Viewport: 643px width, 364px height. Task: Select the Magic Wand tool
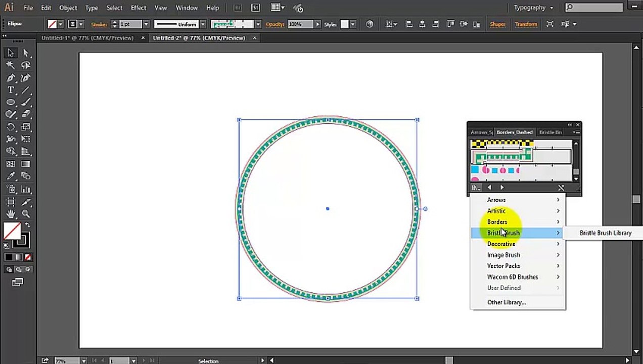pyautogui.click(x=11, y=65)
